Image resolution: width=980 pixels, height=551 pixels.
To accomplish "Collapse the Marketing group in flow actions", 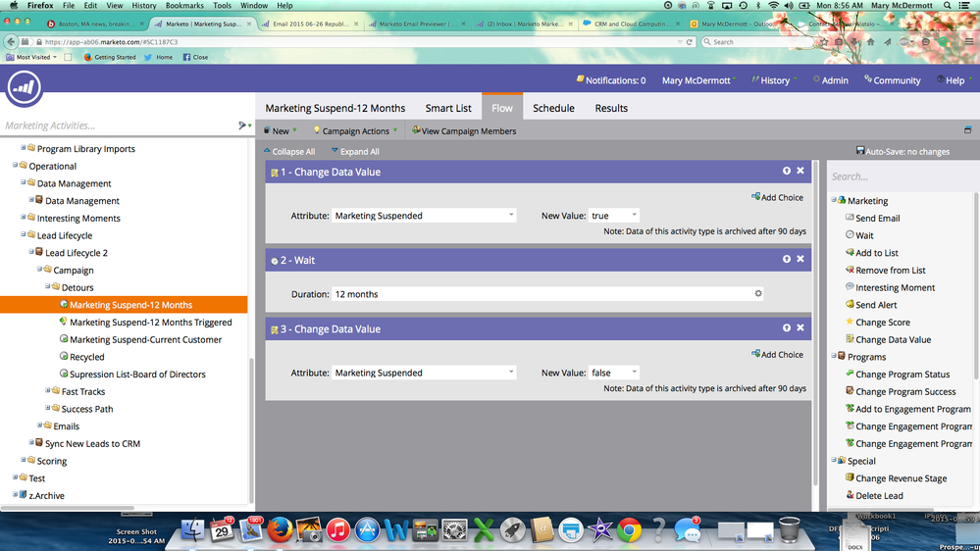I will (834, 200).
